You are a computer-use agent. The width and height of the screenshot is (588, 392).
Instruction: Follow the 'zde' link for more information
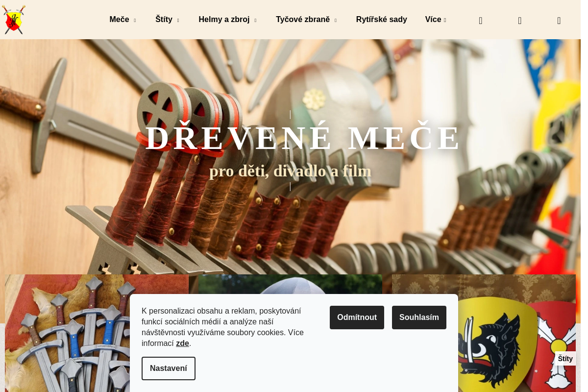coord(182,343)
